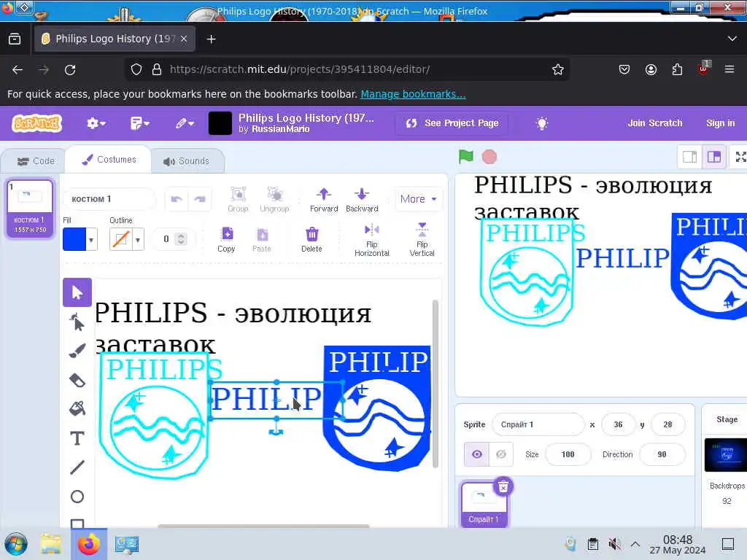This screenshot has height=560, width=747.
Task: Adjust outline width stepper arrows
Action: click(181, 239)
